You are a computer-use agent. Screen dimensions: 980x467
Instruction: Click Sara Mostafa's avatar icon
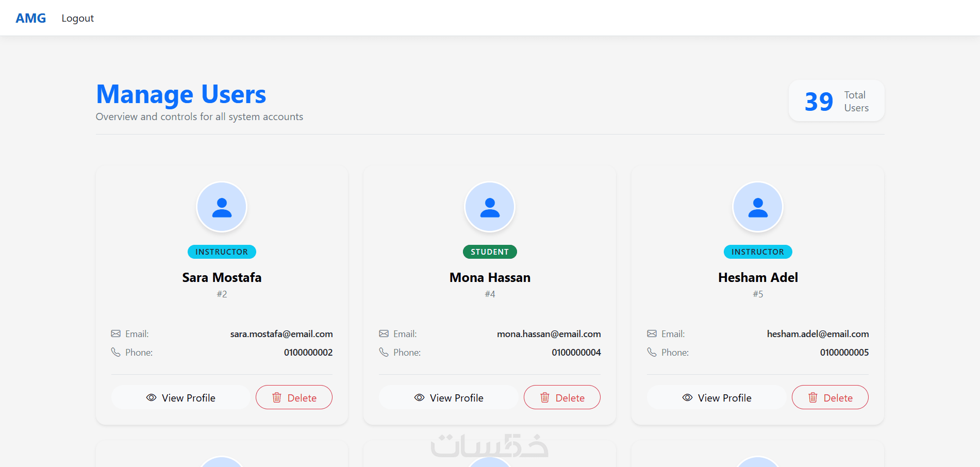(222, 207)
